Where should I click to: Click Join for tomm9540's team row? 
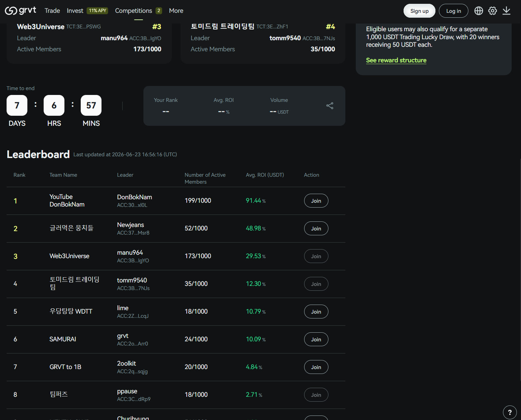tap(316, 284)
